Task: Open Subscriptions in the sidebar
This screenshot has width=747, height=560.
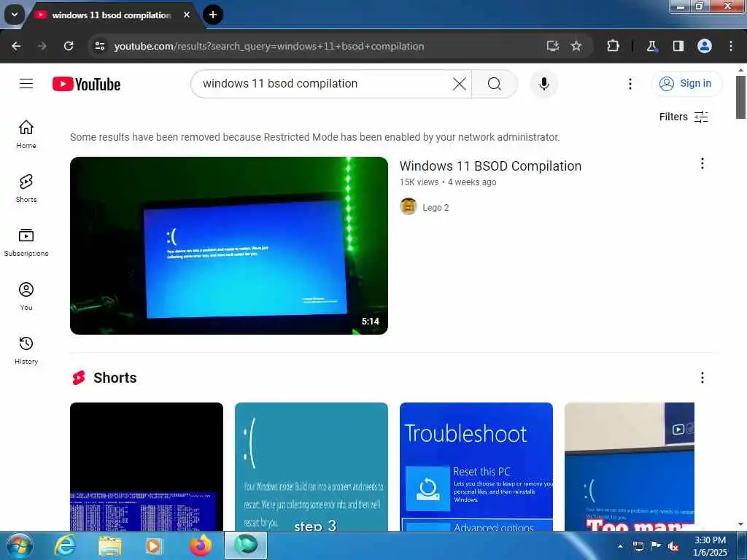Action: 26,242
